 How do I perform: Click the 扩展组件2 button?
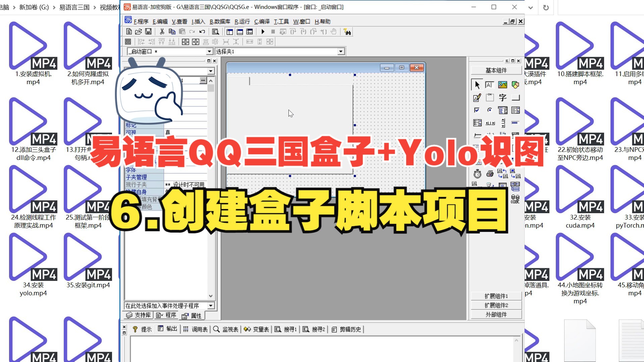coord(496,305)
